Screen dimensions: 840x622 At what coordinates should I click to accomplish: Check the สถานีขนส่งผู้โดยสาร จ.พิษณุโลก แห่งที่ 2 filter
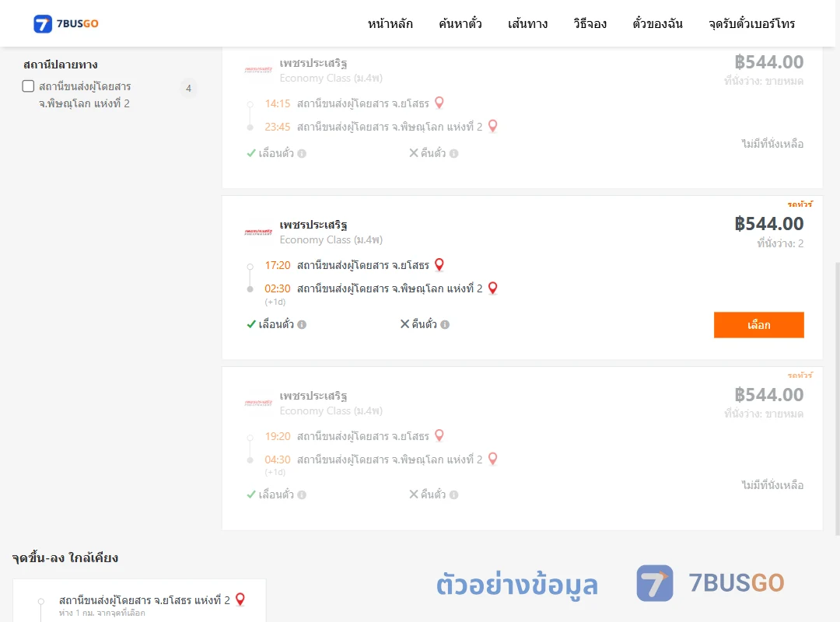29,86
